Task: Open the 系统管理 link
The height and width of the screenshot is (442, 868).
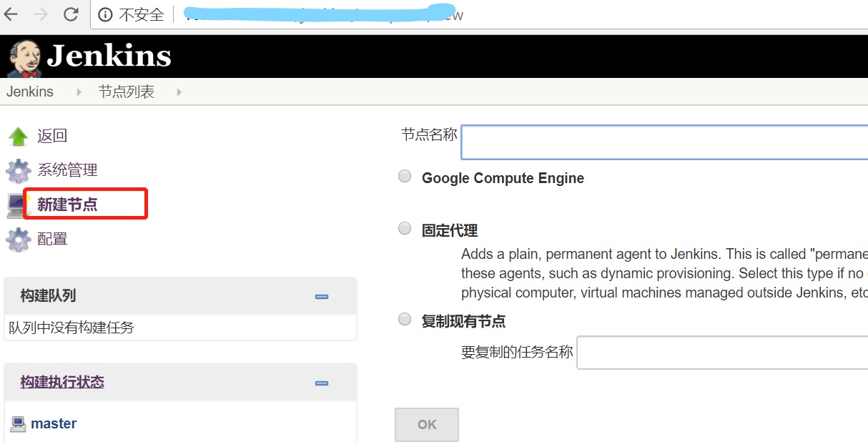Action: 67,170
